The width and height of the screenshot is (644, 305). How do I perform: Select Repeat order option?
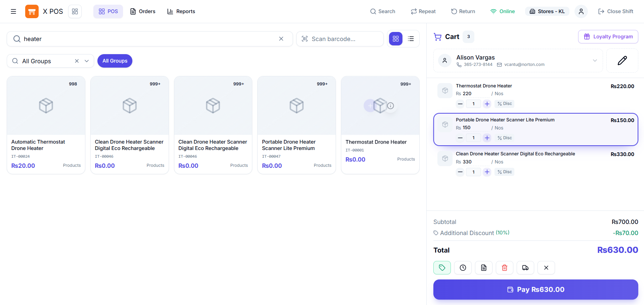(423, 11)
